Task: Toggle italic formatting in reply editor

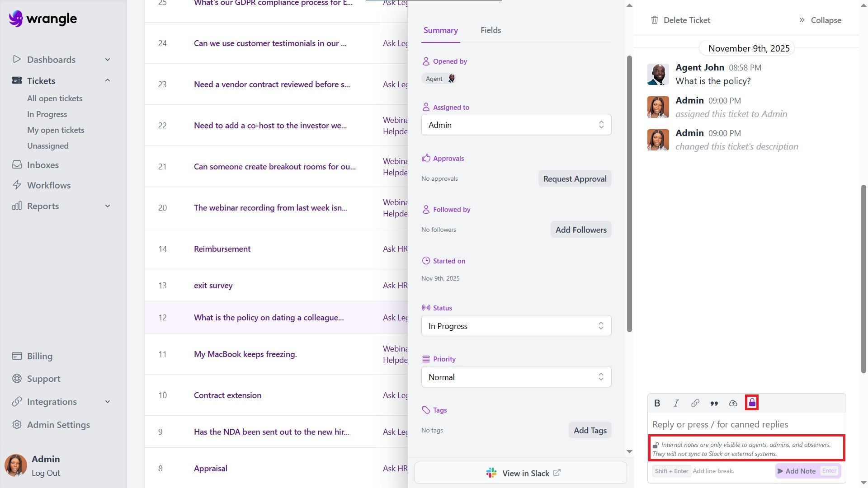Action: (x=676, y=403)
